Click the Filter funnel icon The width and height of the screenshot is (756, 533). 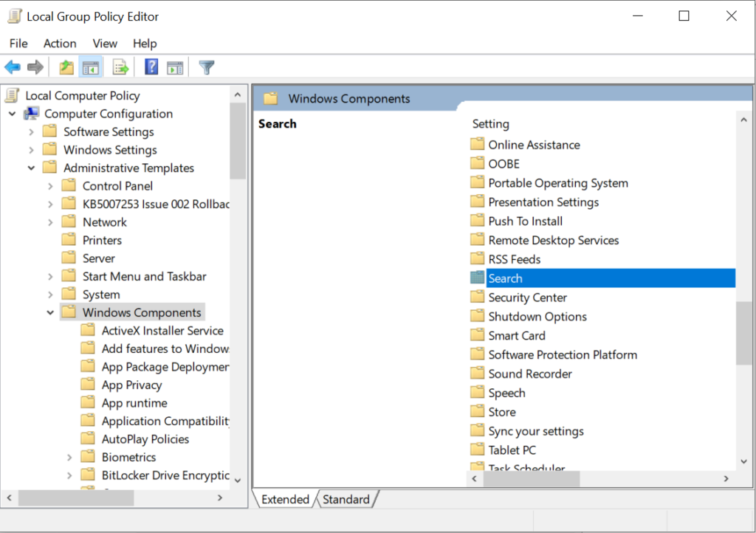[207, 68]
